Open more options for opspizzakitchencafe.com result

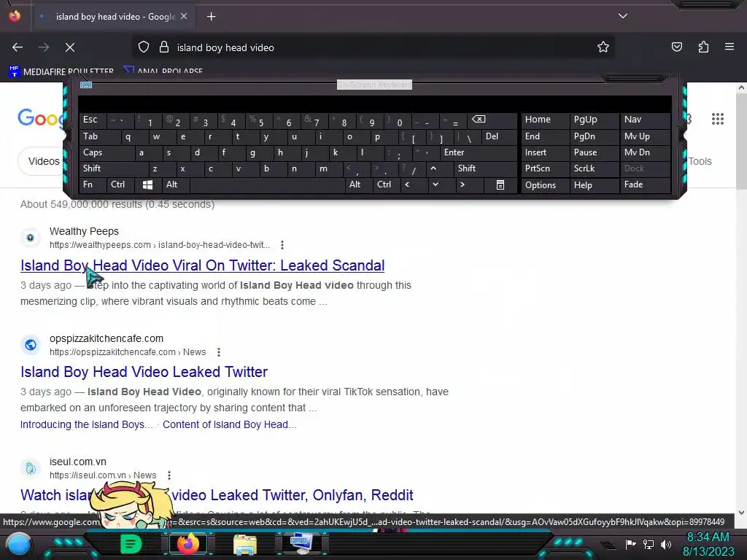click(x=219, y=352)
